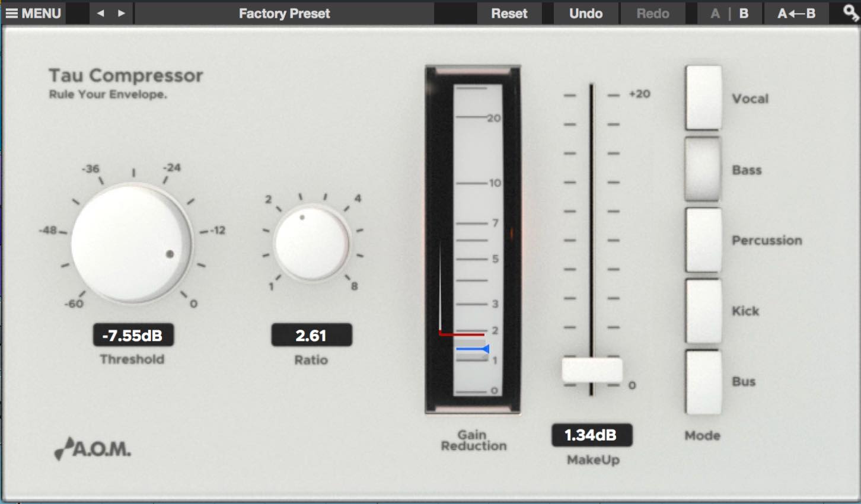Click the Gain Reduction meter
The image size is (861, 504).
[473, 239]
